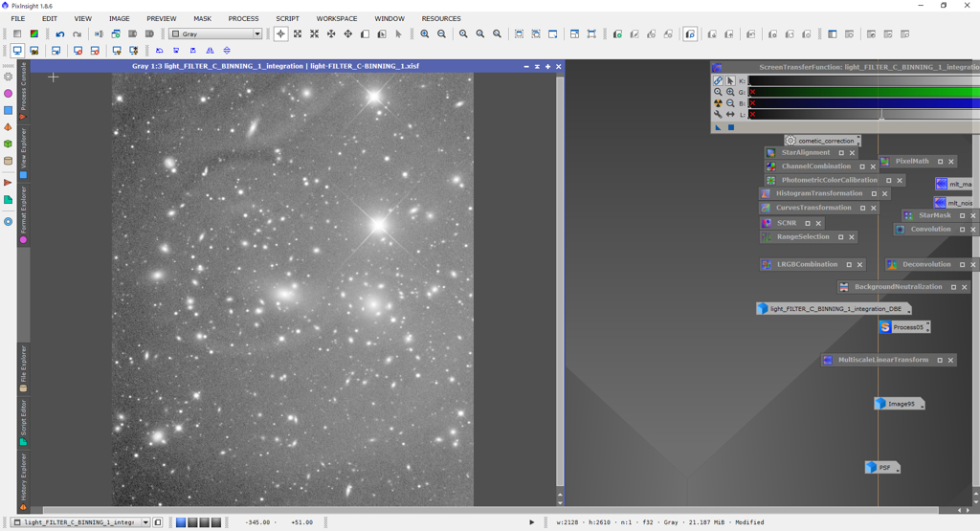Click the PSF image icon
The image size is (980, 531).
[871, 467]
